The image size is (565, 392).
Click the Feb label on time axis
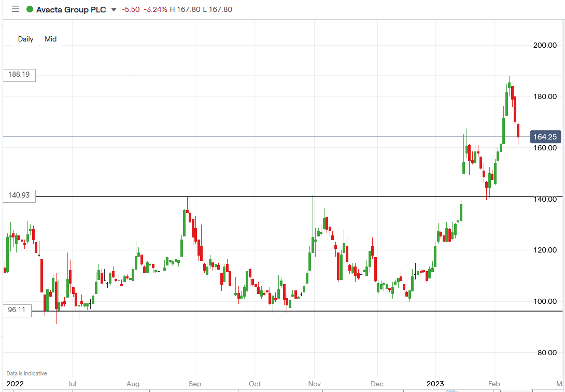[494, 384]
